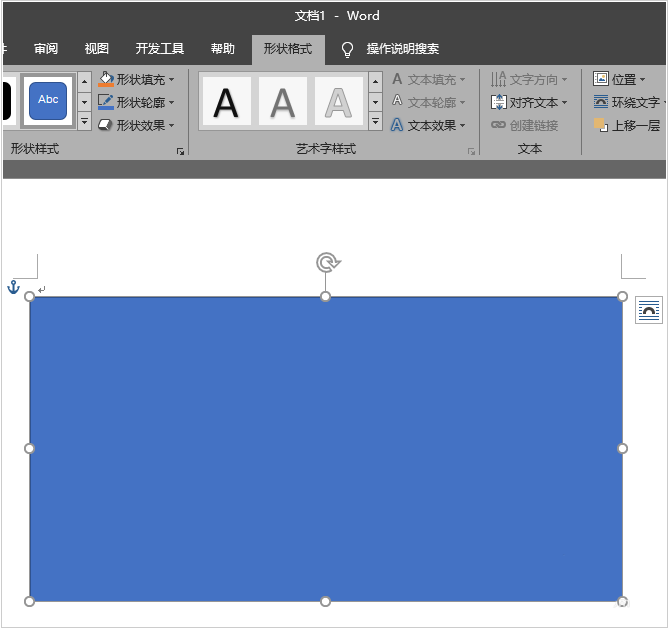Apply the gray WordArt A style
The image size is (668, 628).
[x=282, y=101]
